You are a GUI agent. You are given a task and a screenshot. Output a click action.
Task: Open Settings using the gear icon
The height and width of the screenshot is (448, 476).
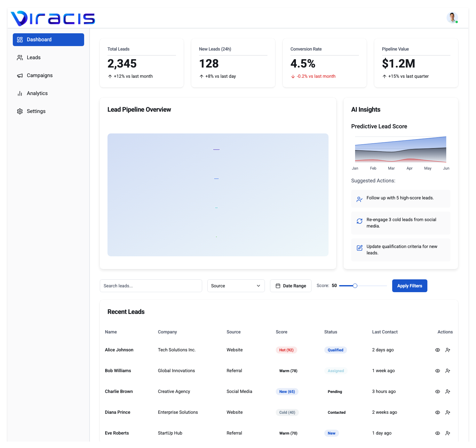pos(20,111)
